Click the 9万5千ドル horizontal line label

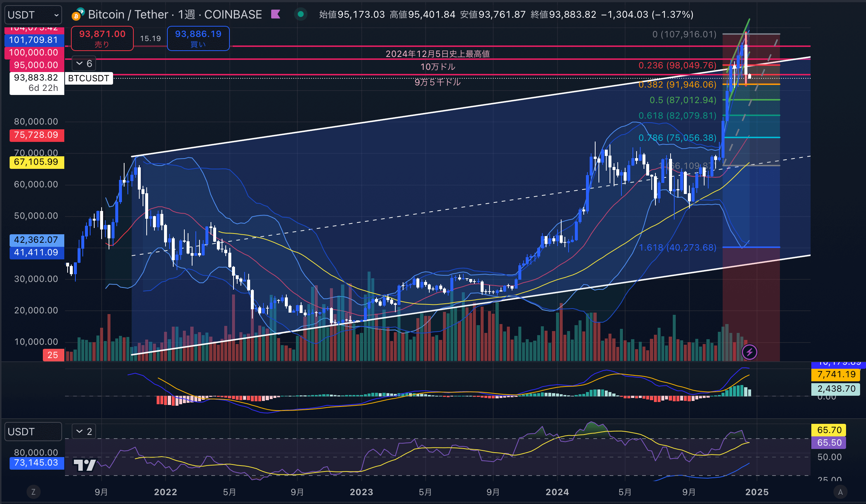(438, 82)
